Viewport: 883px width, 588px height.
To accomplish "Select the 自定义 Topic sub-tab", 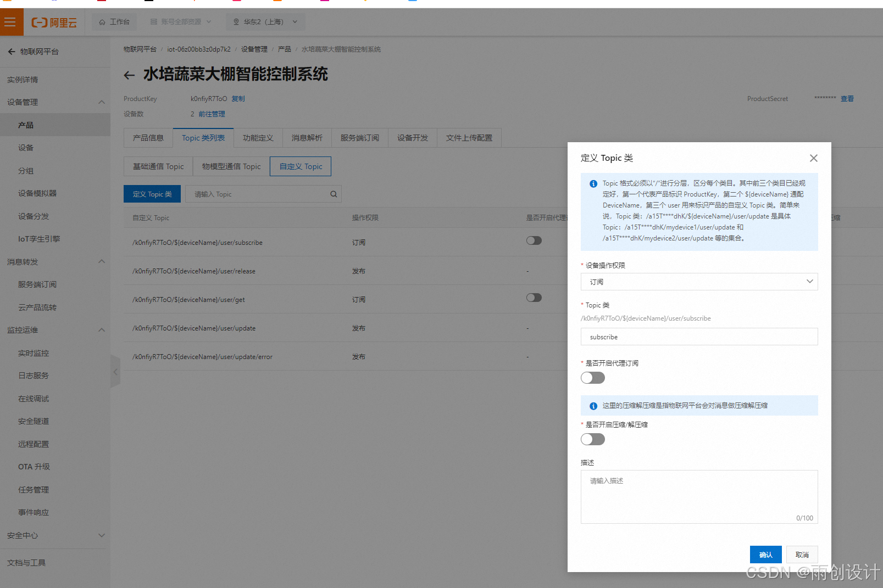I will (x=301, y=166).
